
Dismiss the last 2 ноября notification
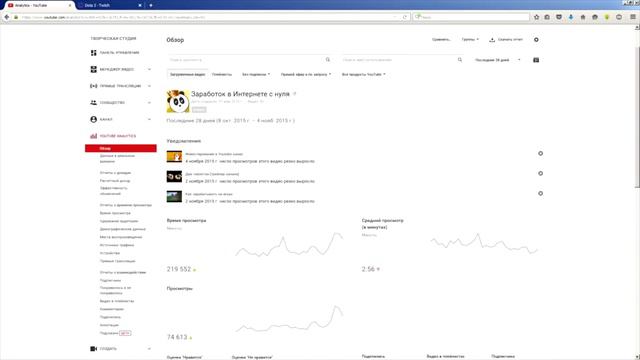[x=540, y=193]
